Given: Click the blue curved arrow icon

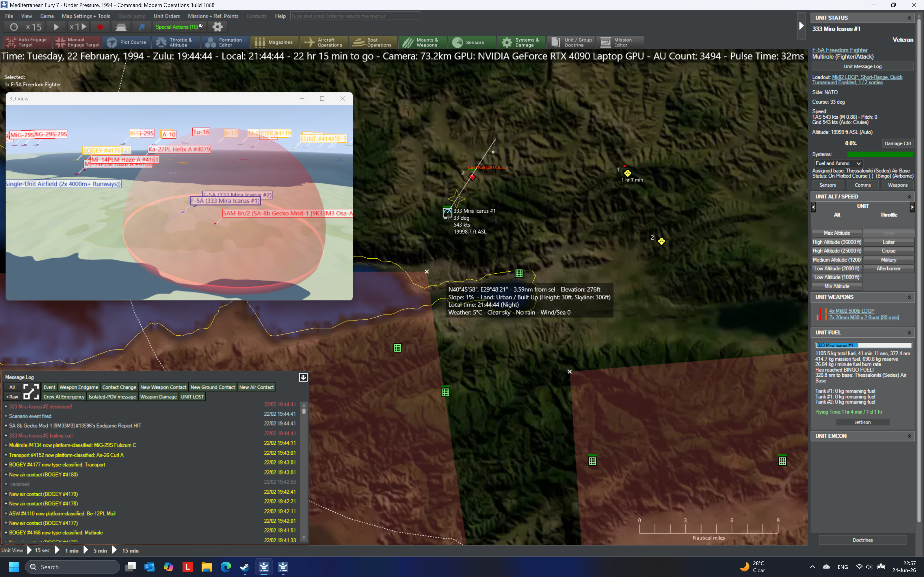Looking at the screenshot, I should click(142, 27).
